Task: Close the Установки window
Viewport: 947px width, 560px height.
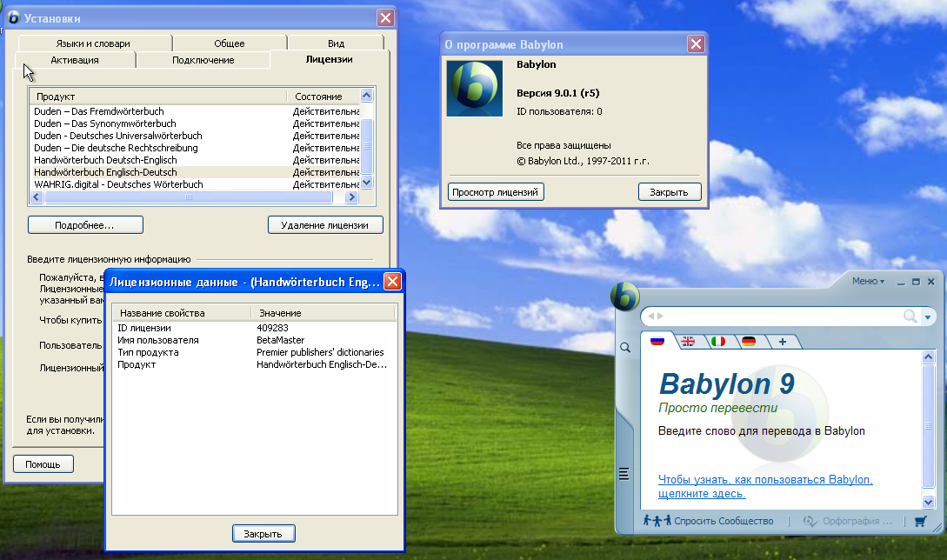Action: tap(385, 18)
